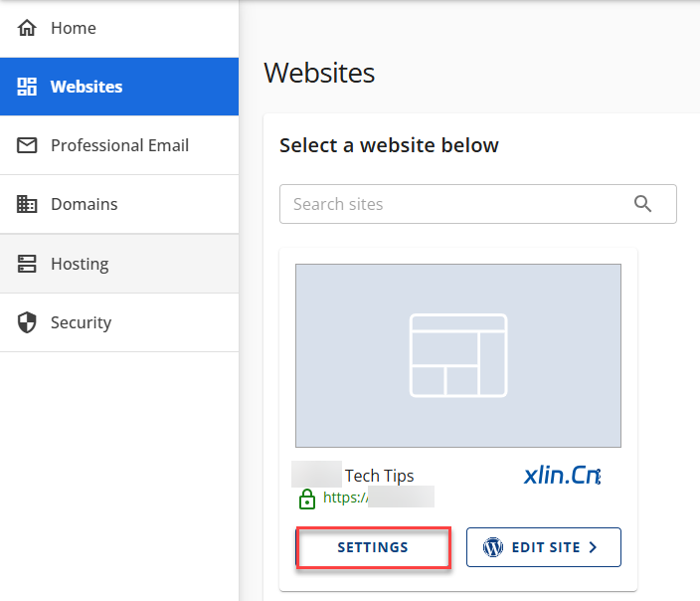Click the Websites grid icon
This screenshot has width=700, height=601.
(x=28, y=87)
